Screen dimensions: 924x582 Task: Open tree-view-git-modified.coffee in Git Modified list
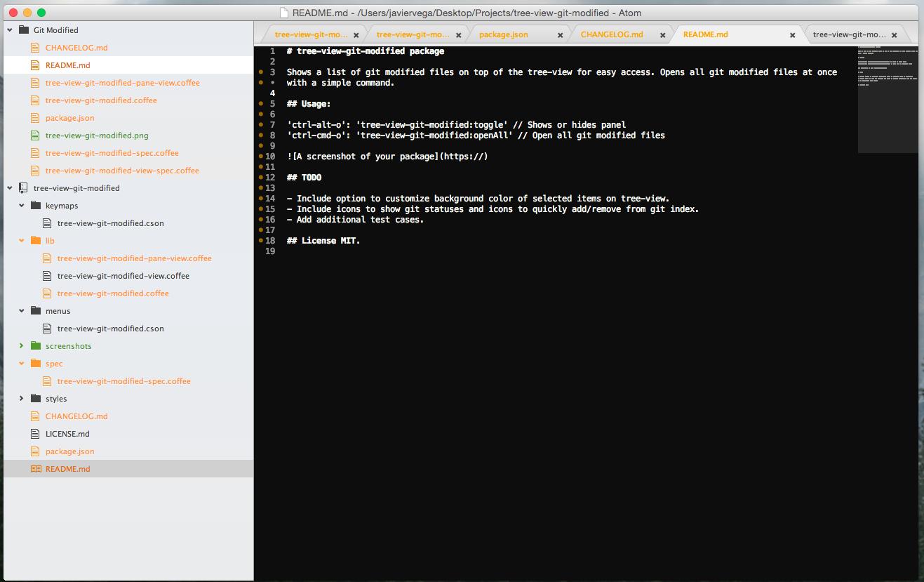pyautogui.click(x=101, y=100)
